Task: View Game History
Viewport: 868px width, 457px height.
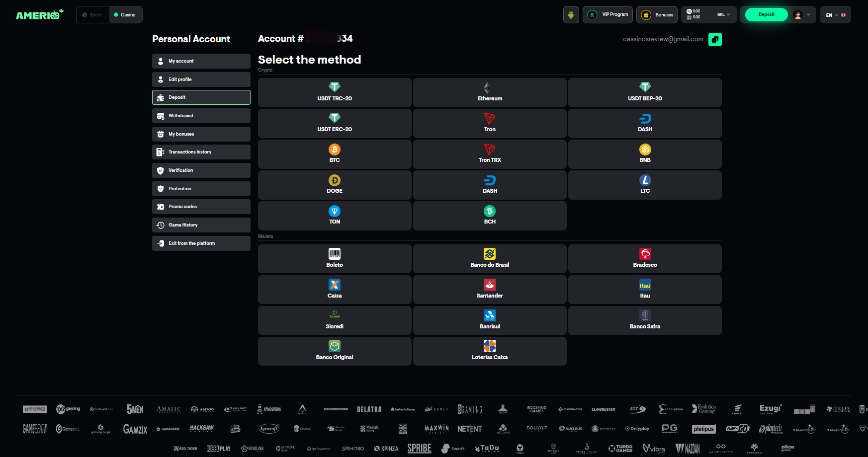Action: tap(201, 225)
